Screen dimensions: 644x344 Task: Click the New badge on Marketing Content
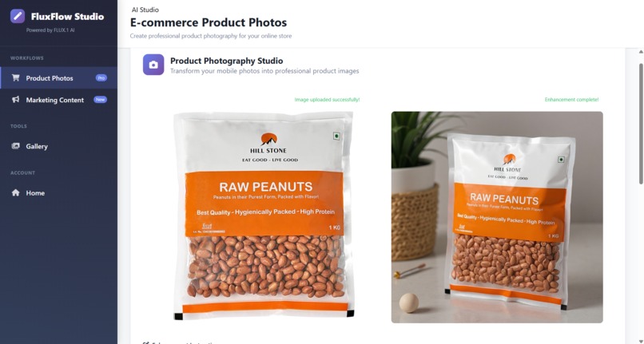tap(100, 99)
